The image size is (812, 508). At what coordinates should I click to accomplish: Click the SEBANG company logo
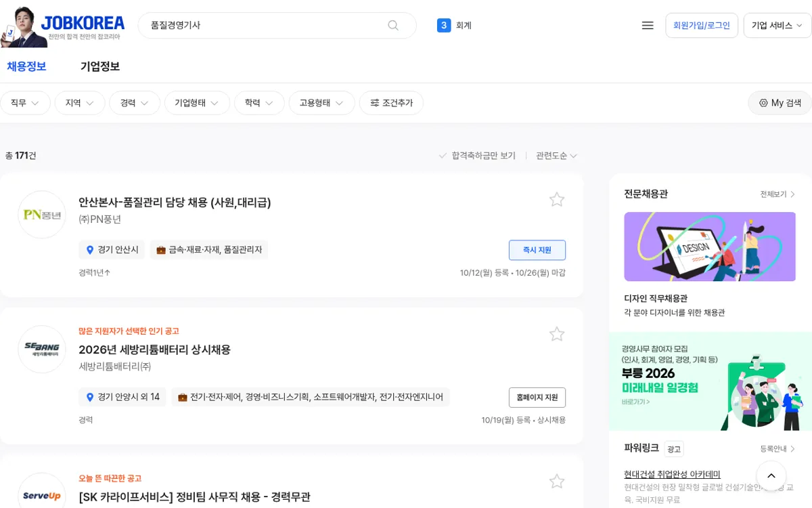pyautogui.click(x=42, y=350)
